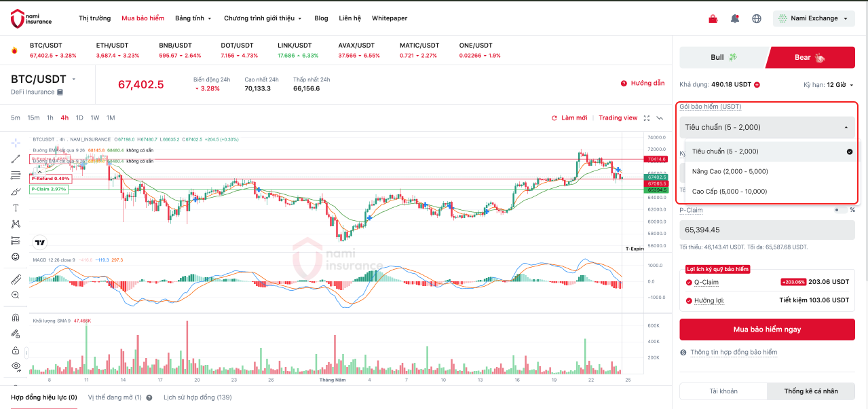Select the ETH/USDT ticker
The height and width of the screenshot is (409, 868).
pos(117,50)
